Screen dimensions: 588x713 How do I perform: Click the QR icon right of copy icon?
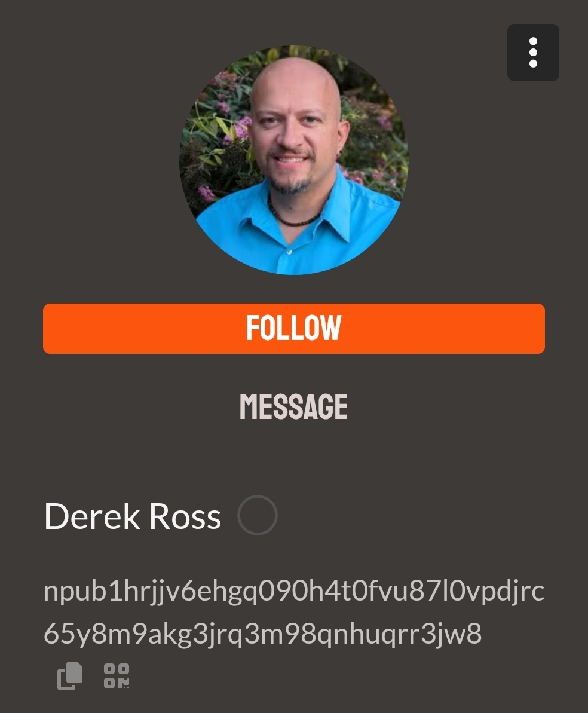click(117, 676)
